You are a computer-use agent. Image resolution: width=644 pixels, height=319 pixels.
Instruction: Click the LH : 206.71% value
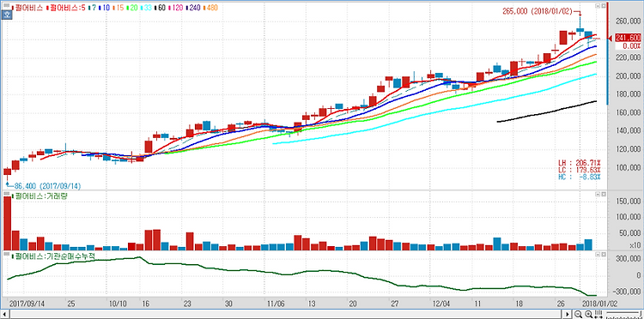click(x=579, y=163)
